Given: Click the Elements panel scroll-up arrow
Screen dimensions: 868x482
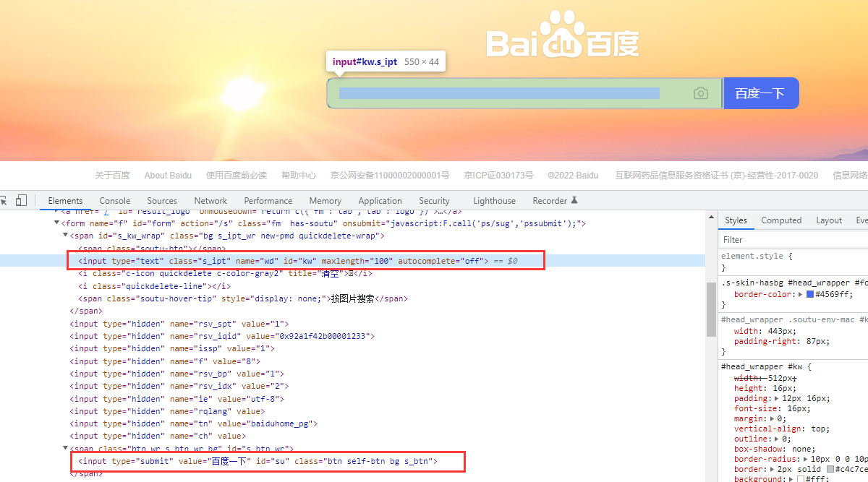Looking at the screenshot, I should 711,215.
